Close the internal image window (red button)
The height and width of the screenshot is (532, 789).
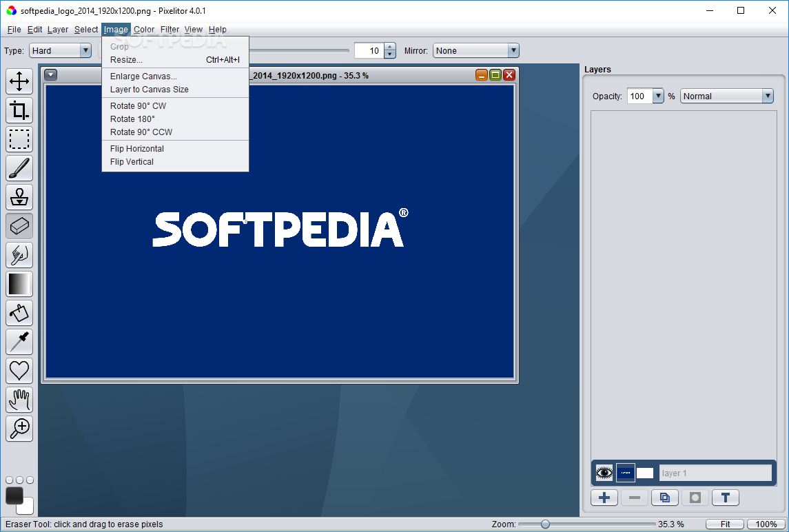point(509,75)
